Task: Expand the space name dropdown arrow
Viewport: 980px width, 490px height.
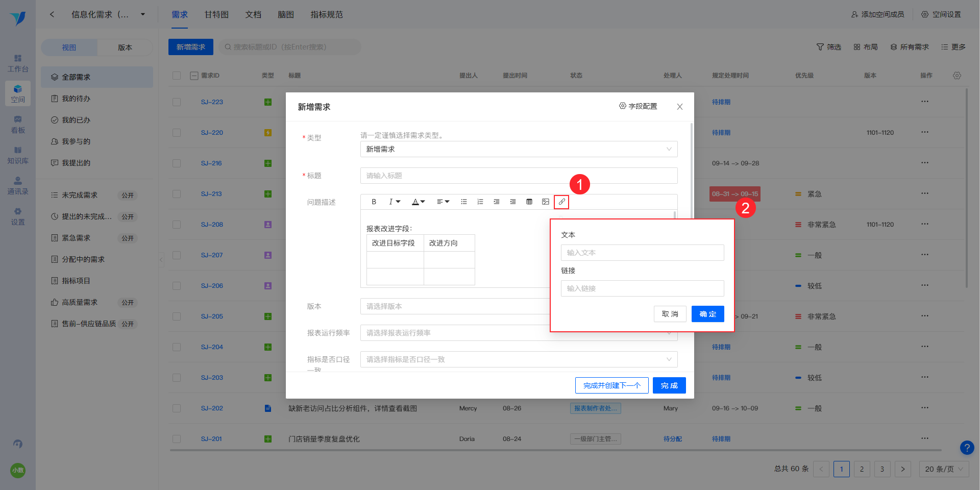Action: point(143,14)
